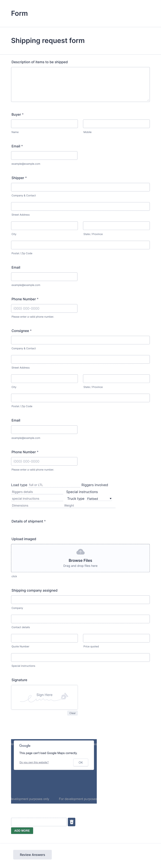Open the Truck type dropdown showing Flatbed

[99, 498]
